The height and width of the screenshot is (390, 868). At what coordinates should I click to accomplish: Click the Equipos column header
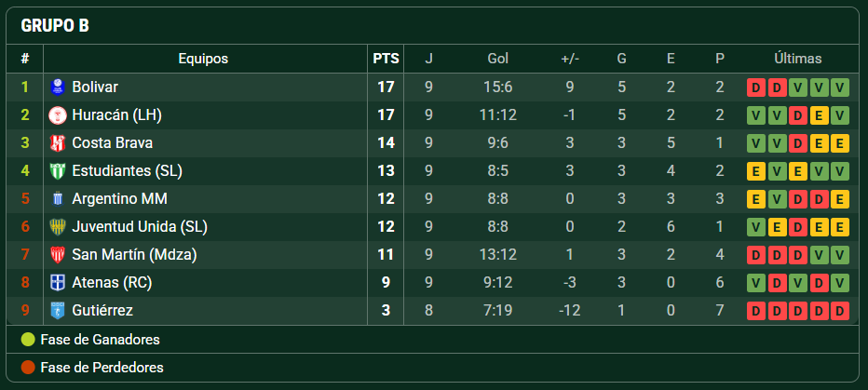(x=203, y=59)
